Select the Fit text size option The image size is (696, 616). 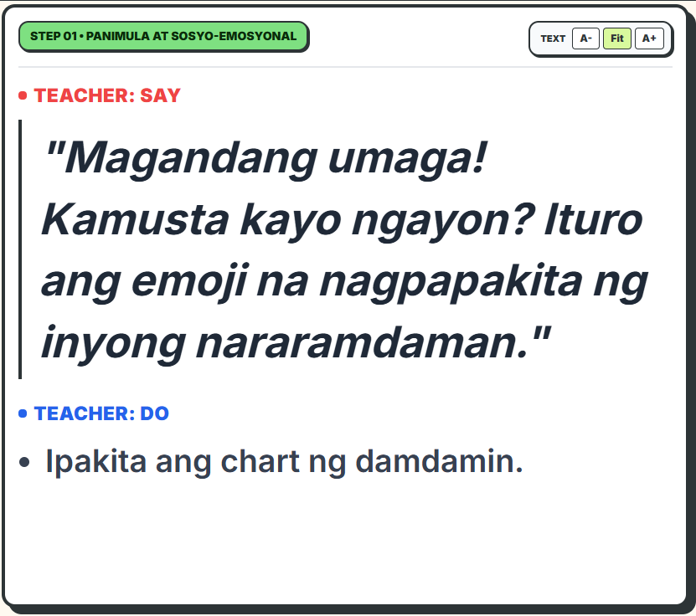pyautogui.click(x=617, y=38)
